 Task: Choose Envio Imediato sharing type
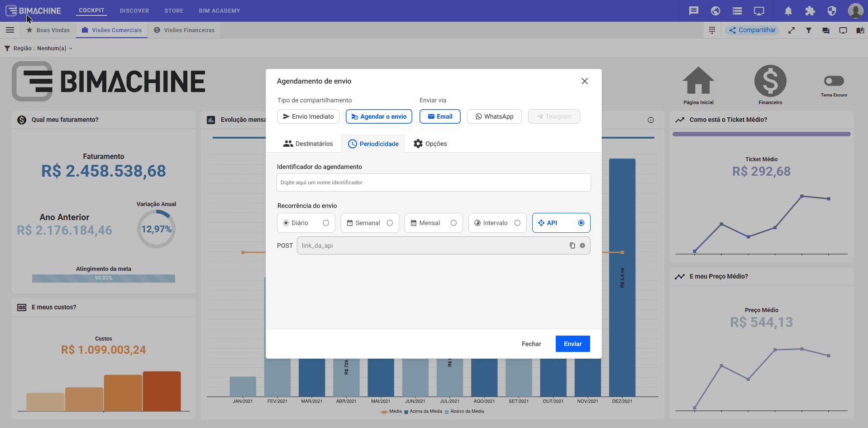[x=308, y=116]
